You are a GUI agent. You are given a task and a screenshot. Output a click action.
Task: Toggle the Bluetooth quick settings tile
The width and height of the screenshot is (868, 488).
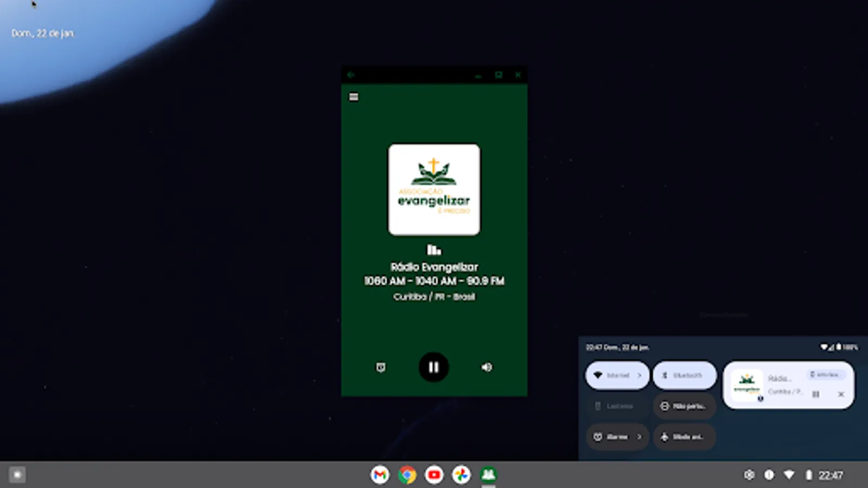[x=685, y=375]
